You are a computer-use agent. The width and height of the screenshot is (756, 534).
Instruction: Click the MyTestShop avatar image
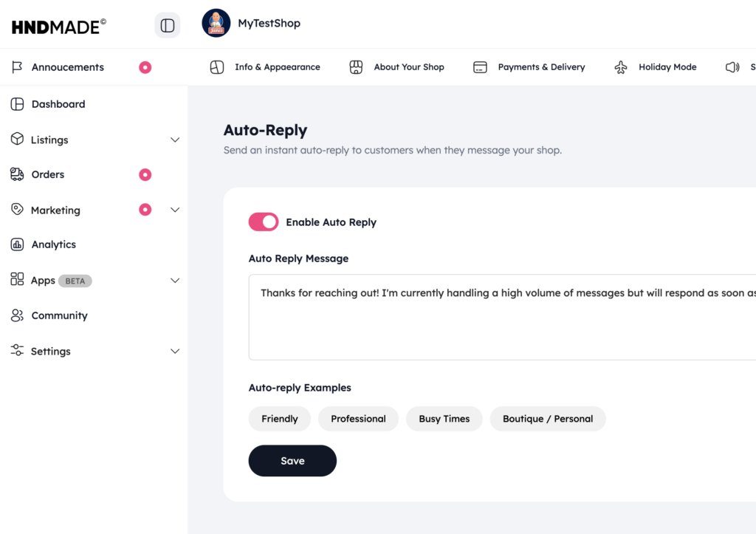216,24
